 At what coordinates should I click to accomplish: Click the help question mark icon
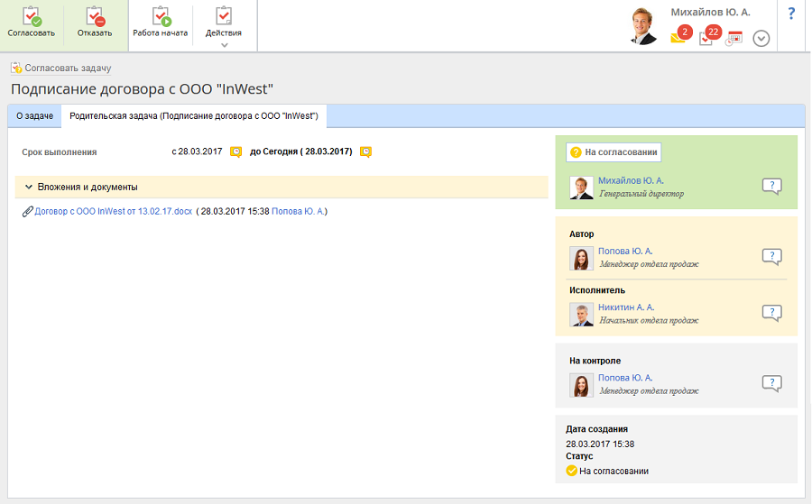tap(791, 13)
